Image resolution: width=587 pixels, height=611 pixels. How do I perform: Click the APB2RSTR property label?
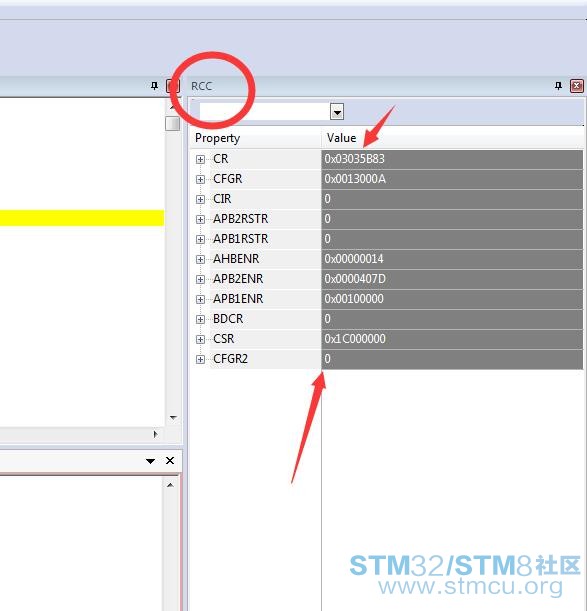pyautogui.click(x=240, y=219)
